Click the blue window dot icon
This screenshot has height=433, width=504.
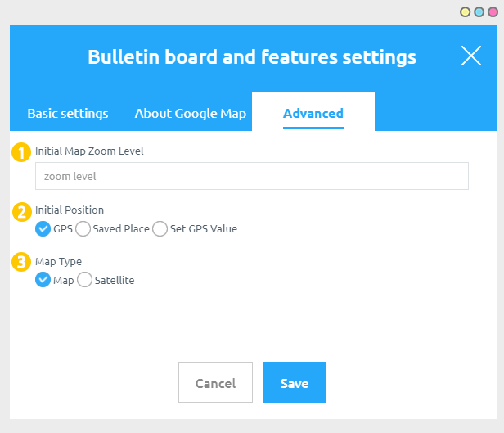click(479, 12)
